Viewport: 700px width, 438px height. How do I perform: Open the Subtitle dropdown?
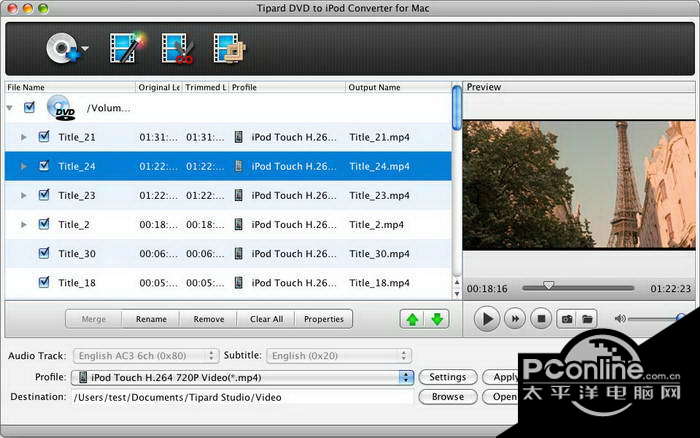coord(339,355)
